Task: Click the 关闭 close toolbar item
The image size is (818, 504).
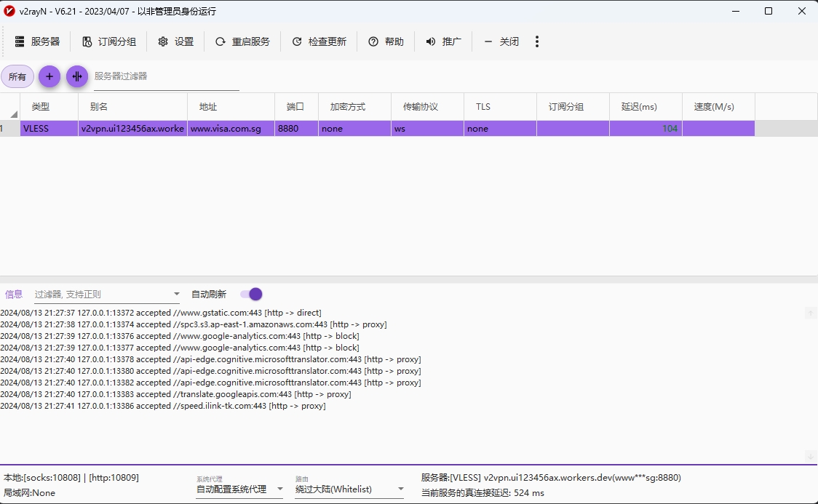Action: pyautogui.click(x=501, y=41)
